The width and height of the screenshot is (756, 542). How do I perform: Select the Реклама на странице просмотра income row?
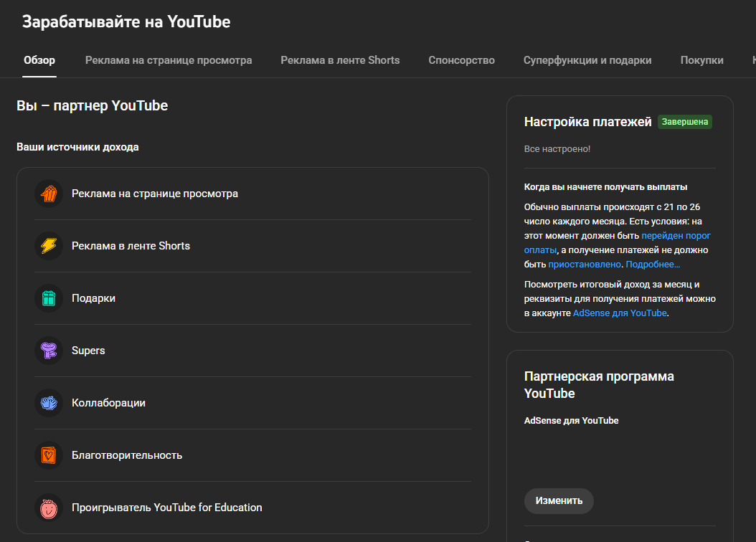[252, 194]
